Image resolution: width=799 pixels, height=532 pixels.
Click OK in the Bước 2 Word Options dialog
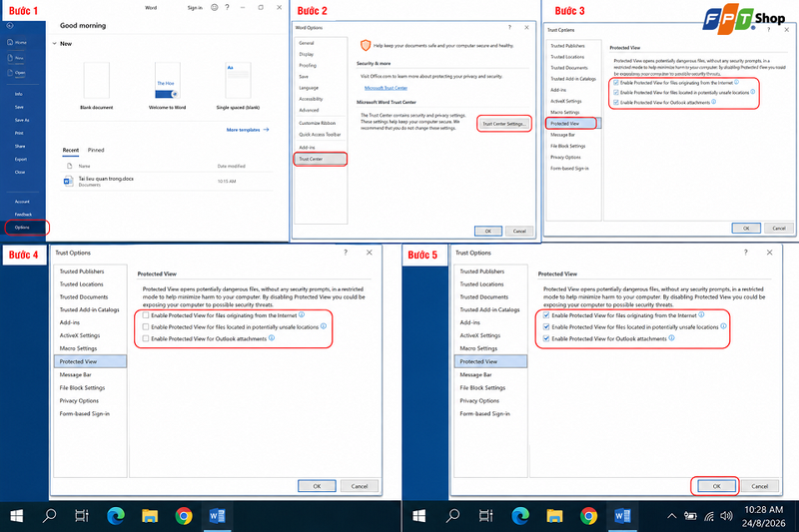tap(488, 232)
